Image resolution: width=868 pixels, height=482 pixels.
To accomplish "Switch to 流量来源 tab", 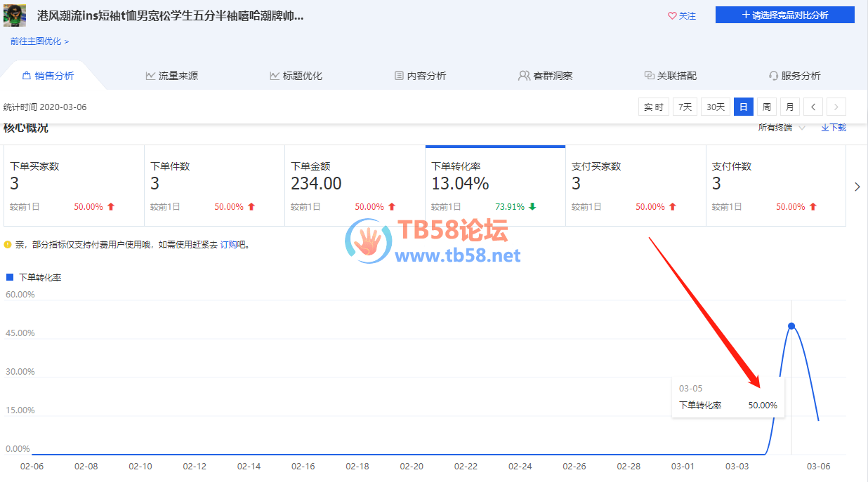I will [172, 76].
